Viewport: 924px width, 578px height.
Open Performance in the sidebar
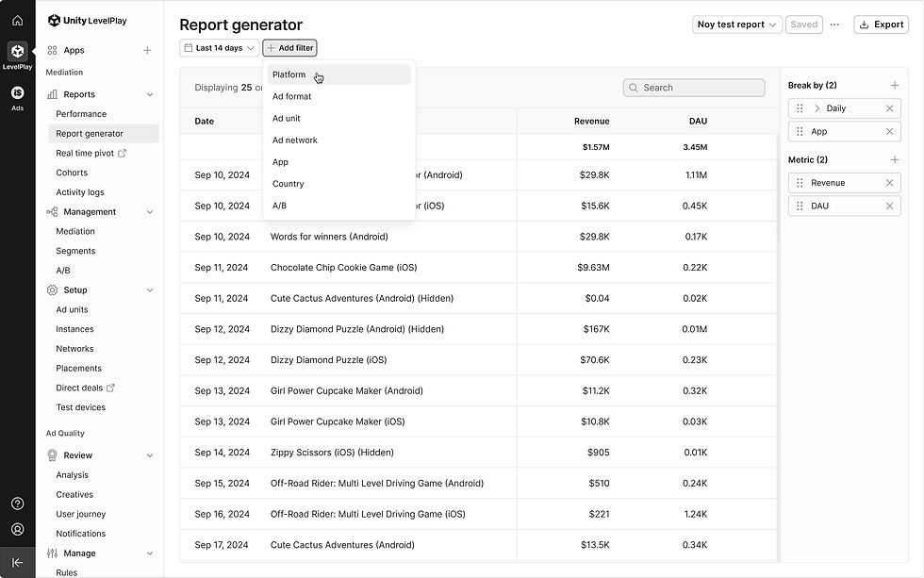click(81, 114)
